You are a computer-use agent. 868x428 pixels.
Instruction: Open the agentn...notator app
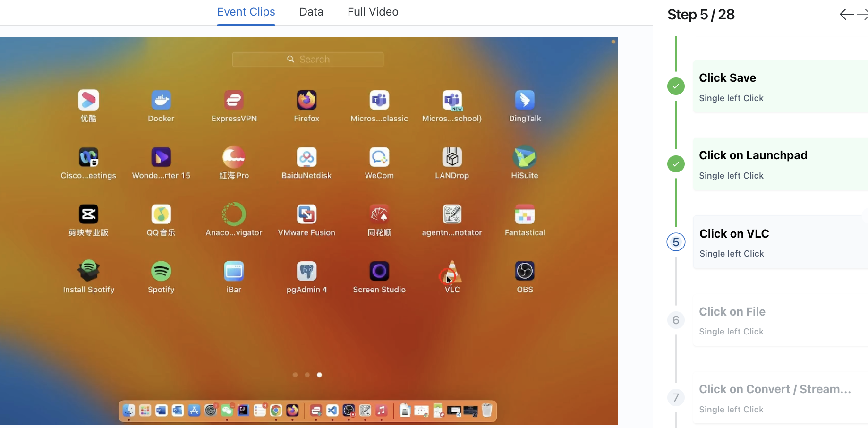point(452,214)
